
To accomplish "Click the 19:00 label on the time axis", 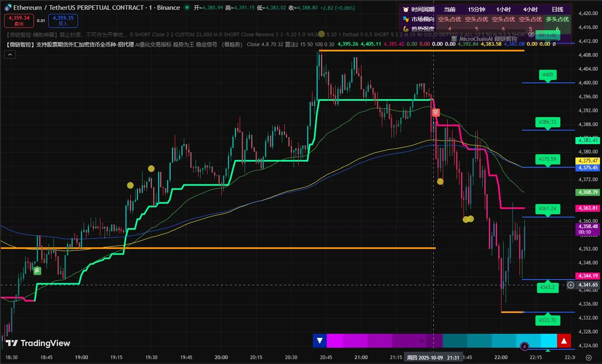I will [x=81, y=357].
